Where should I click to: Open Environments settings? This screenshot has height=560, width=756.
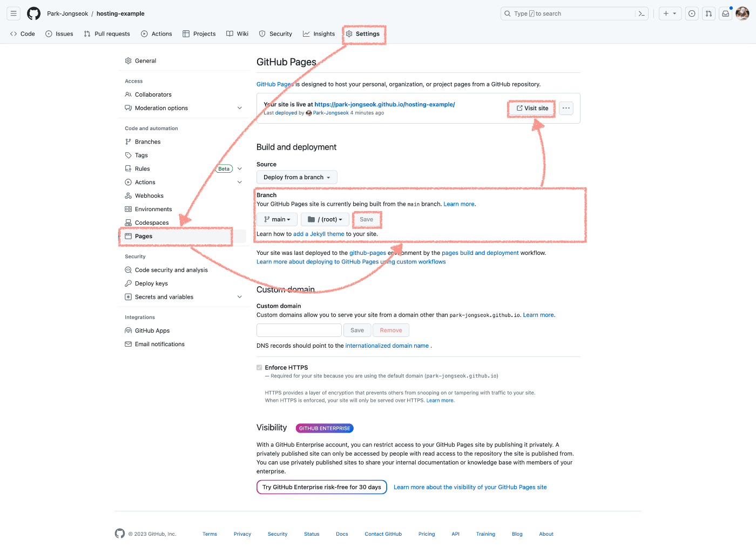pyautogui.click(x=183, y=210)
